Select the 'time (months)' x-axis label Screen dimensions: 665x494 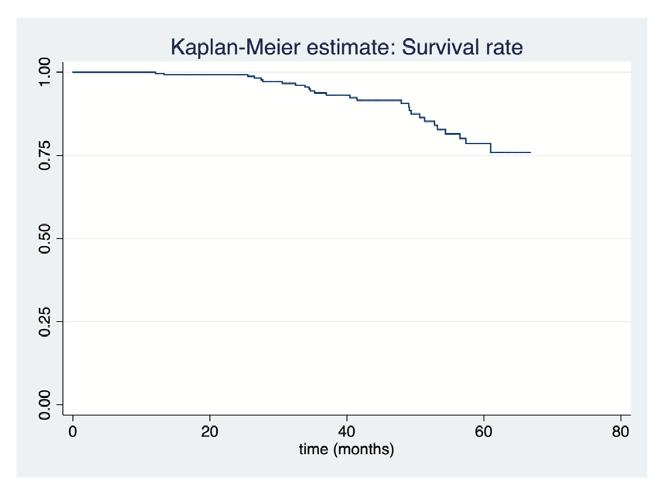click(x=347, y=449)
